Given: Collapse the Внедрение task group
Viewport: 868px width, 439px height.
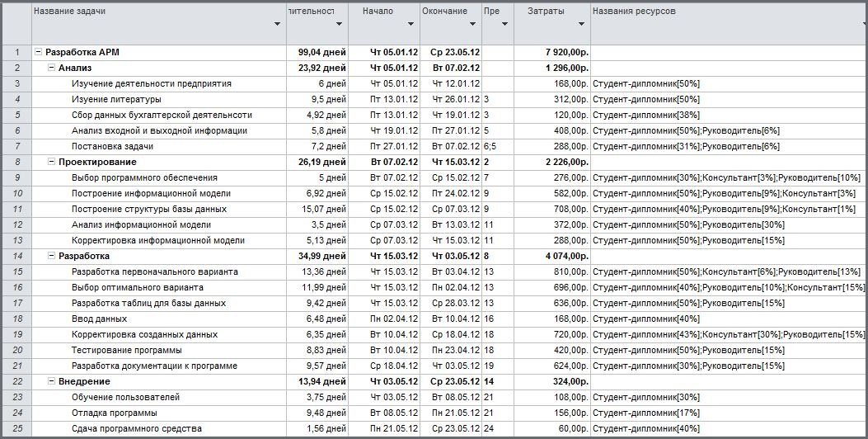Looking at the screenshot, I should (x=52, y=381).
